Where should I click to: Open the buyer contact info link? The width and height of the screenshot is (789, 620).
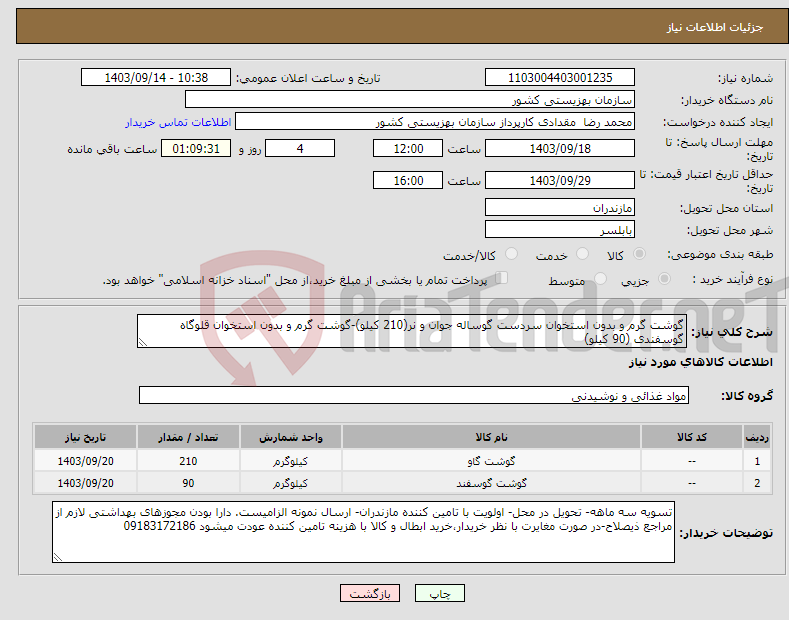click(x=178, y=122)
